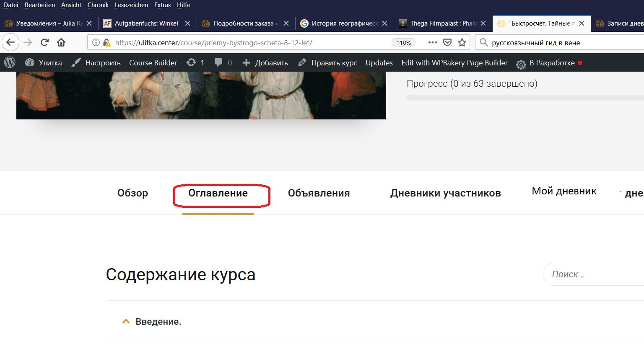The height and width of the screenshot is (362, 644).
Task: Save page to Pocket icon
Action: (447, 42)
